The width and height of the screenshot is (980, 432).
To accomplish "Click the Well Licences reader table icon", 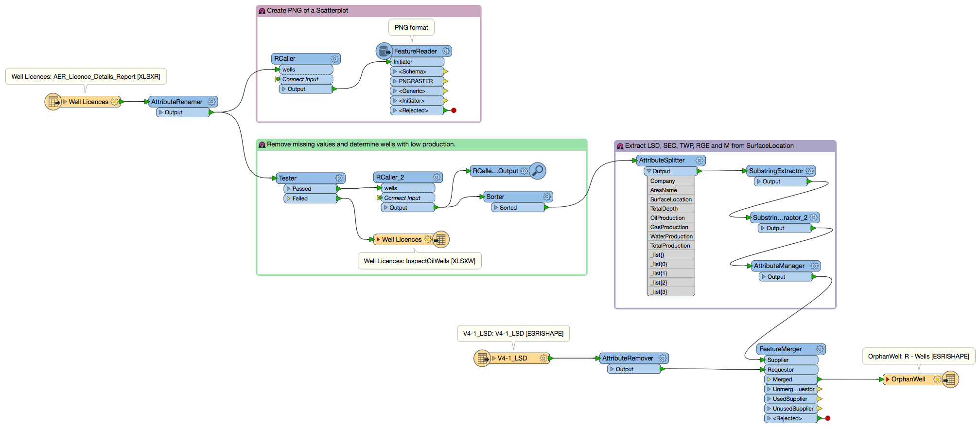I will coord(53,102).
